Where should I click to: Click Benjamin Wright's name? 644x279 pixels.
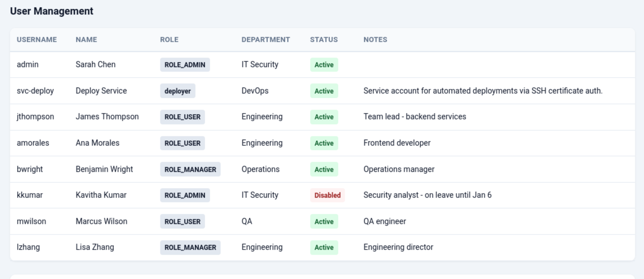tap(104, 169)
